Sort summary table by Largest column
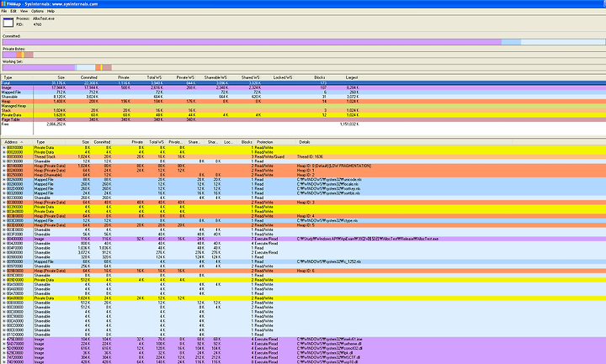Viewport: 606px width, 364px height. point(351,77)
